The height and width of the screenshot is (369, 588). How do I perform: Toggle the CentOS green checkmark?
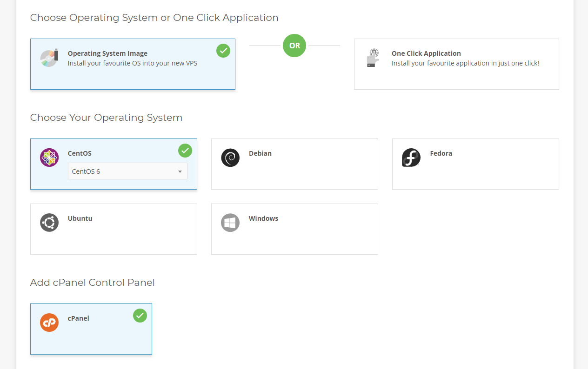[185, 151]
